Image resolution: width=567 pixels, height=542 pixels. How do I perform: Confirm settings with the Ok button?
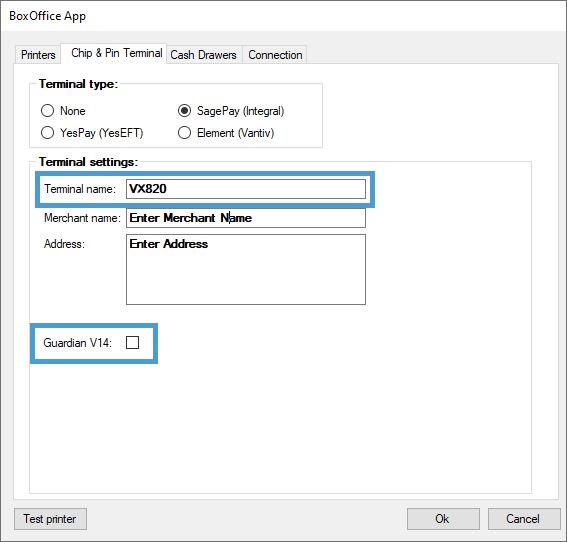(443, 519)
